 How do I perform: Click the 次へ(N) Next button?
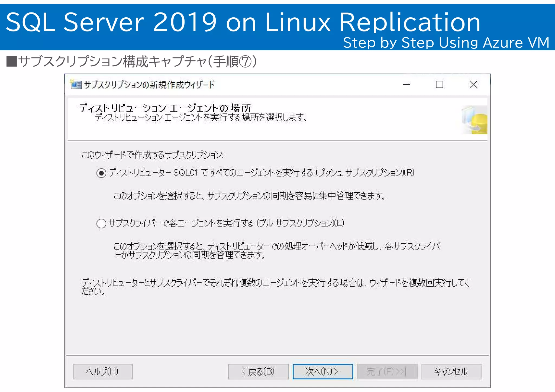(x=322, y=371)
